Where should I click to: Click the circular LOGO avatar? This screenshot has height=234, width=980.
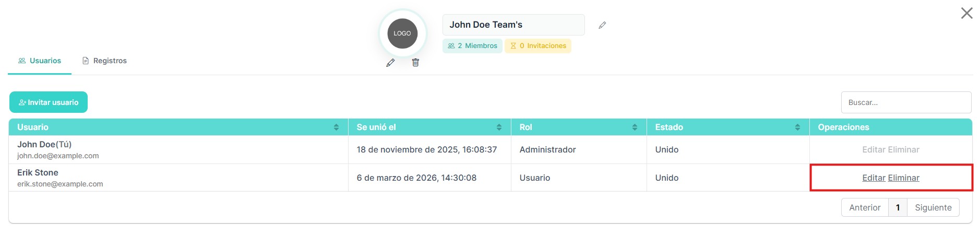pos(402,33)
